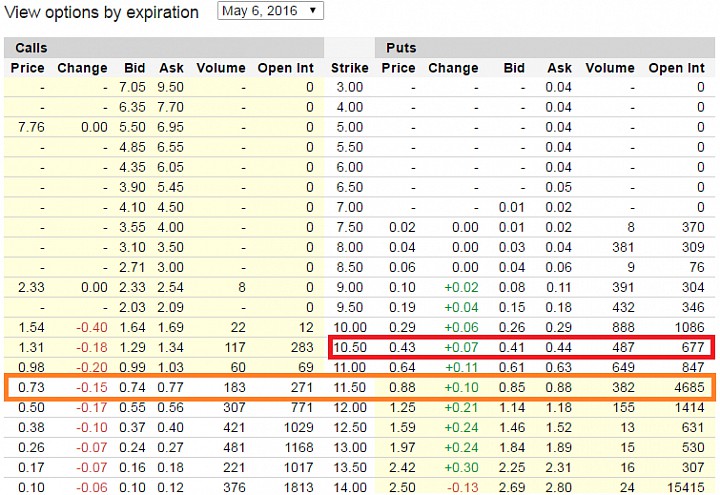Viewport: 720px width, 495px height.
Task: Select strike price 4.00
Action: pyautogui.click(x=349, y=107)
